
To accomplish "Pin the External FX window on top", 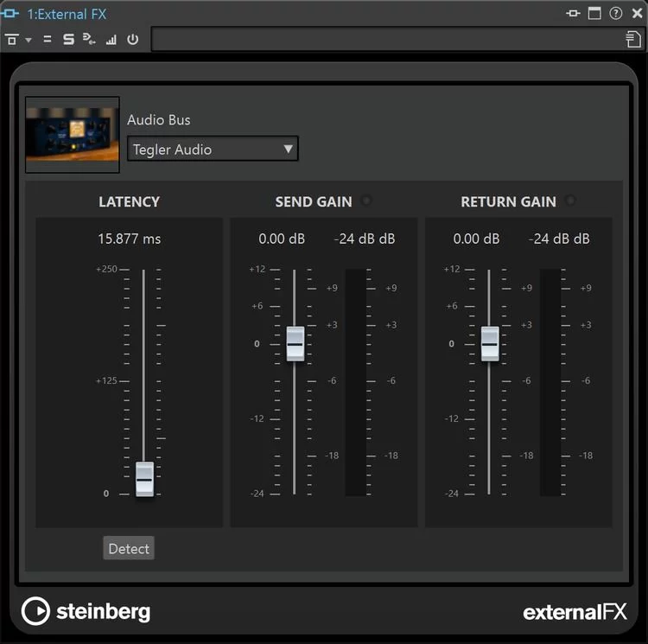I will coord(573,14).
